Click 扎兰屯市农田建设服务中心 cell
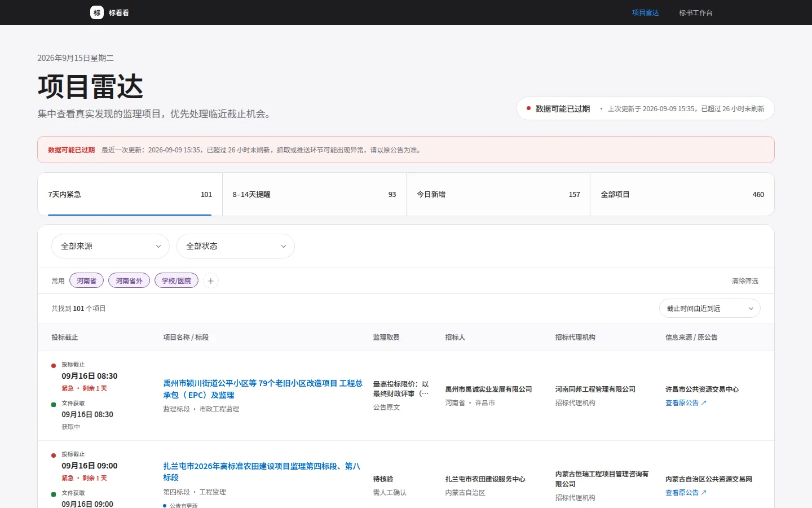The image size is (812, 508). click(x=485, y=479)
